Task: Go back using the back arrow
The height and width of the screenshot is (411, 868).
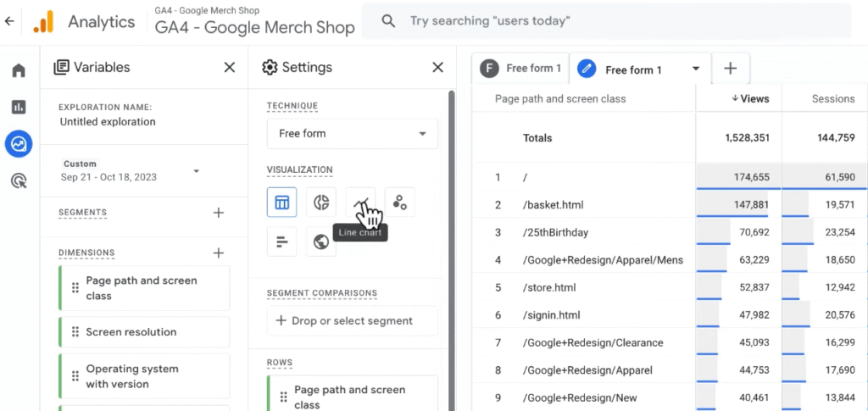Action: [x=9, y=21]
